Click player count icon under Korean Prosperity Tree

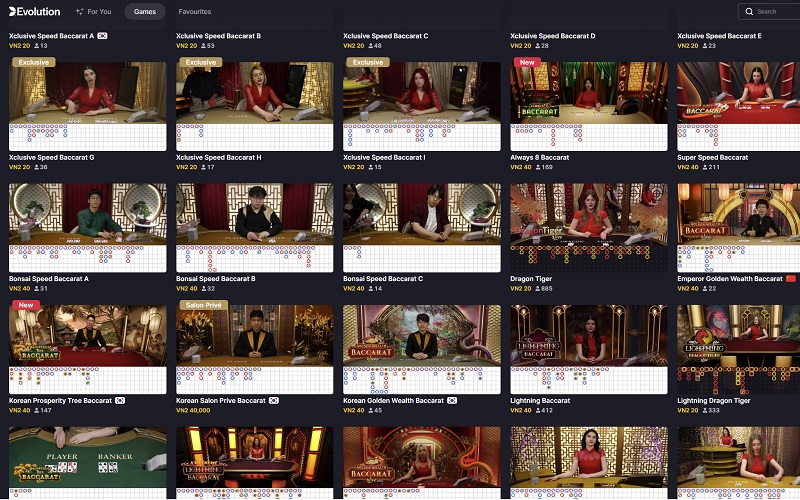tap(37, 410)
